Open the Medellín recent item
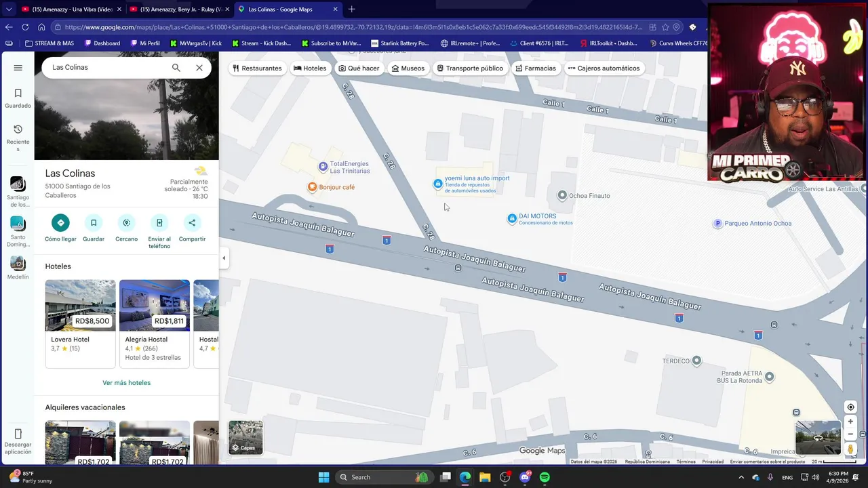This screenshot has width=868, height=488. tap(18, 267)
